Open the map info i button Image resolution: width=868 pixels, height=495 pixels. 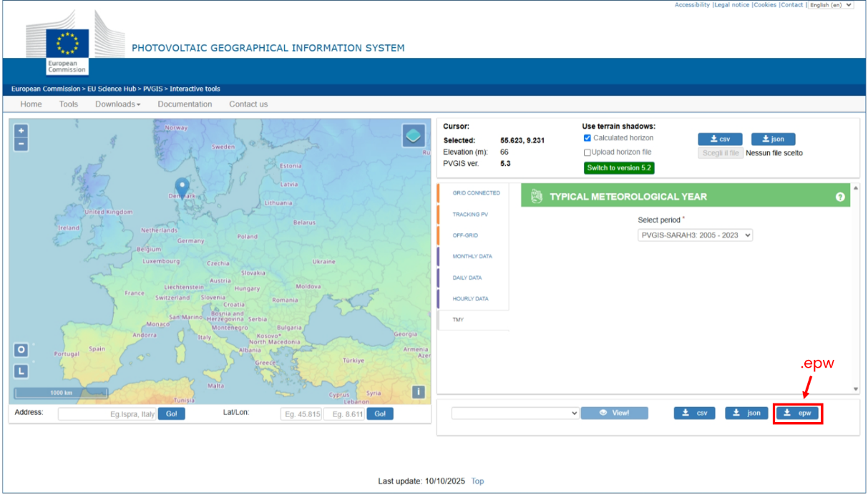pos(419,392)
